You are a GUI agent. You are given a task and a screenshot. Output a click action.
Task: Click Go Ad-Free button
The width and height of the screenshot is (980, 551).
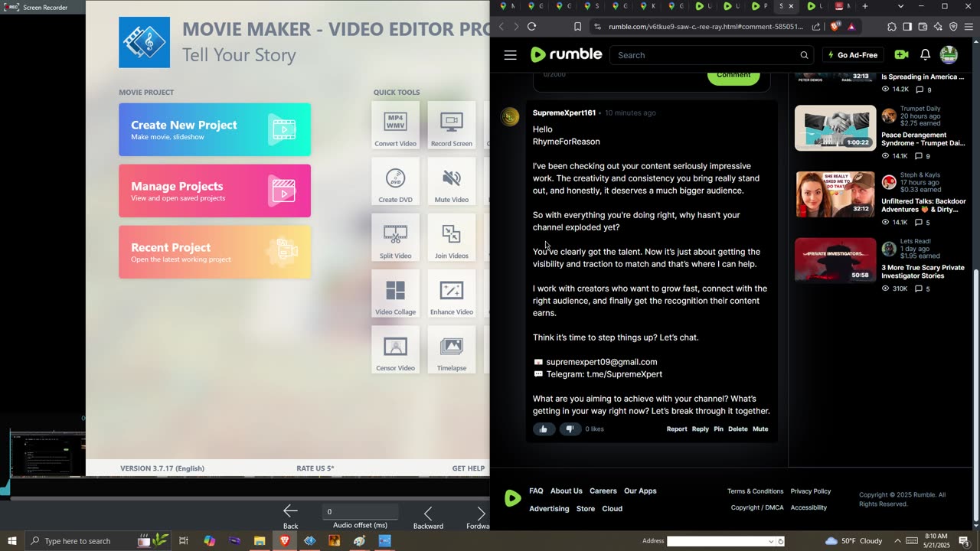(x=852, y=55)
